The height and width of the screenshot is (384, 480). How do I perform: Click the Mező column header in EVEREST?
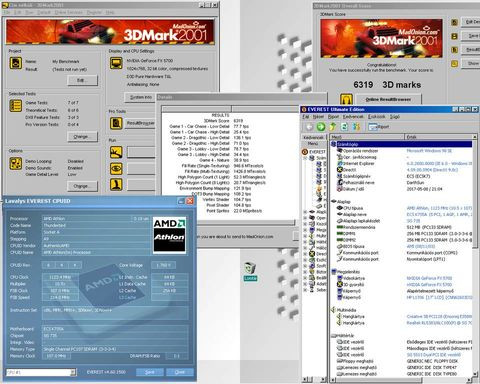tap(367, 137)
